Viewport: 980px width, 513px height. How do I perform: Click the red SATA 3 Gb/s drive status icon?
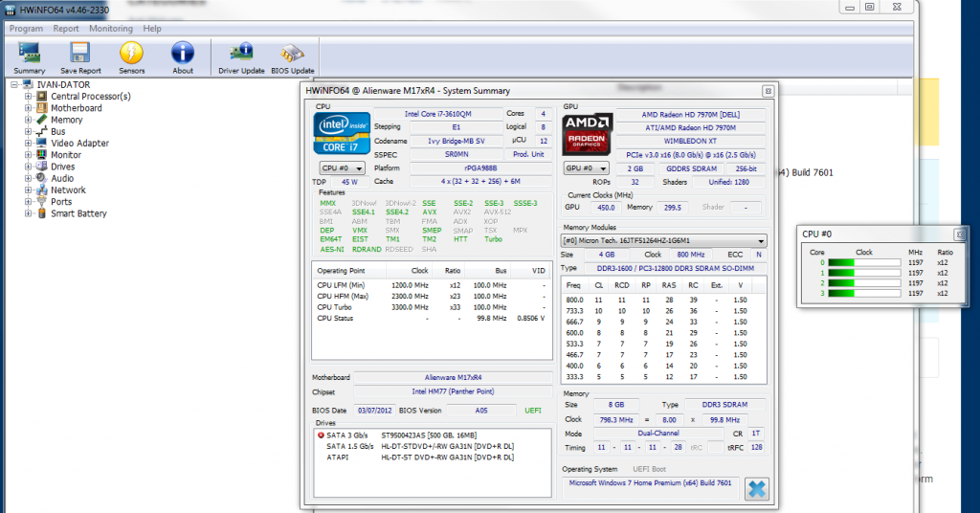pyautogui.click(x=321, y=435)
